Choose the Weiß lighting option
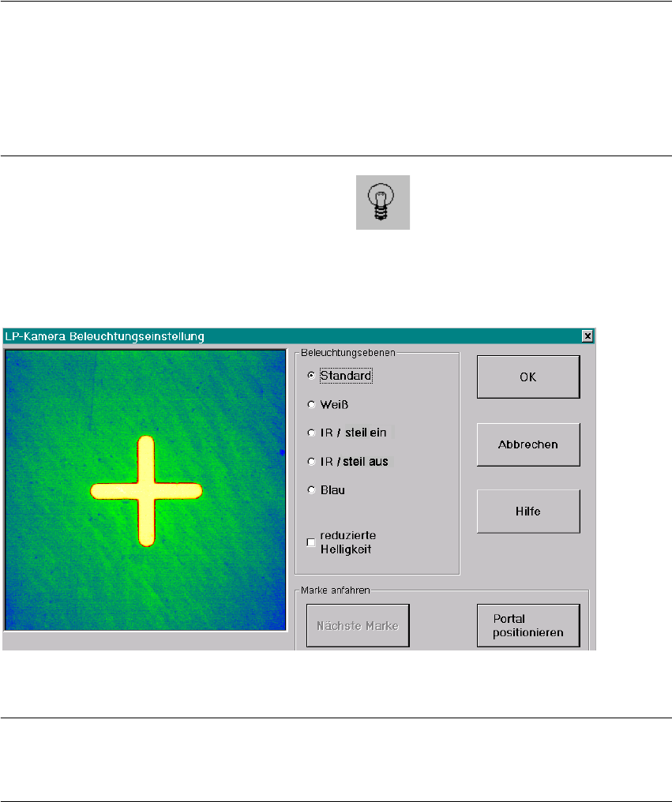 click(x=311, y=405)
